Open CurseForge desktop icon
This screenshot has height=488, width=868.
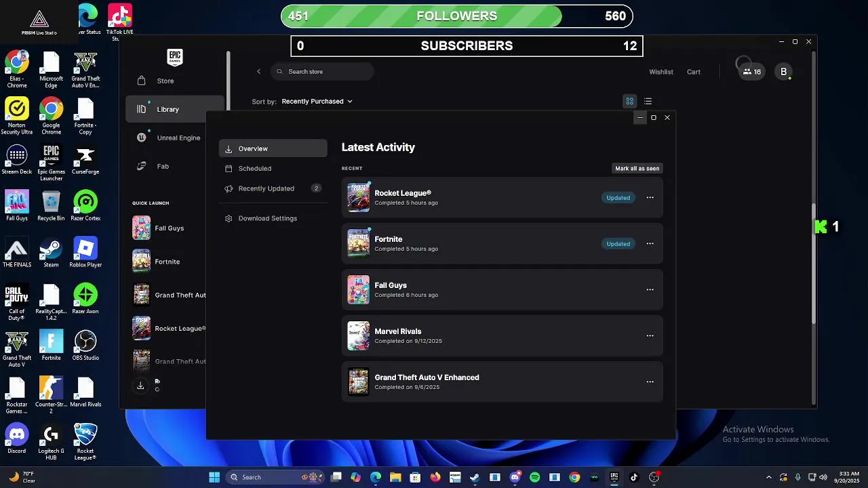coord(85,160)
